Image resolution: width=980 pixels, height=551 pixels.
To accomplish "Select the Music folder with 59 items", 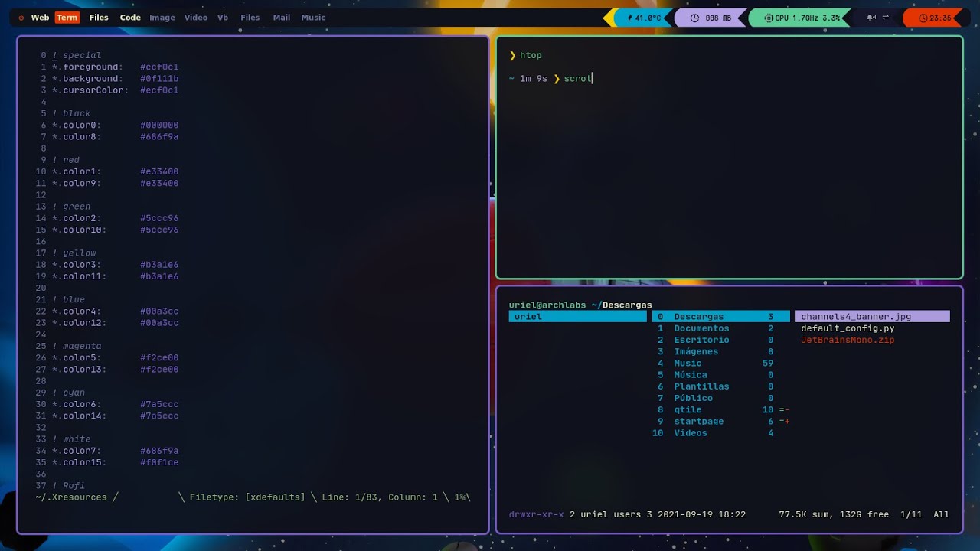I will [720, 364].
